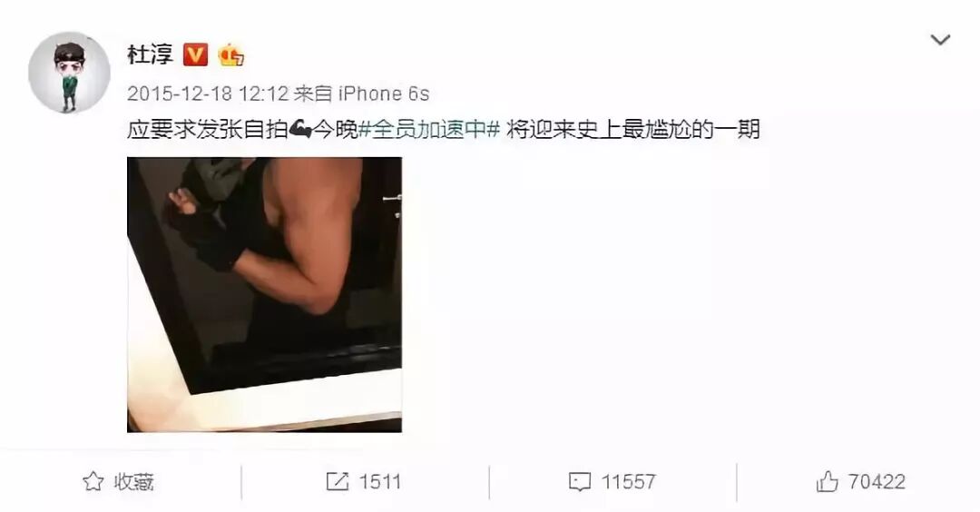Click the orange V verified badge
This screenshot has width=980, height=512.
(x=195, y=55)
